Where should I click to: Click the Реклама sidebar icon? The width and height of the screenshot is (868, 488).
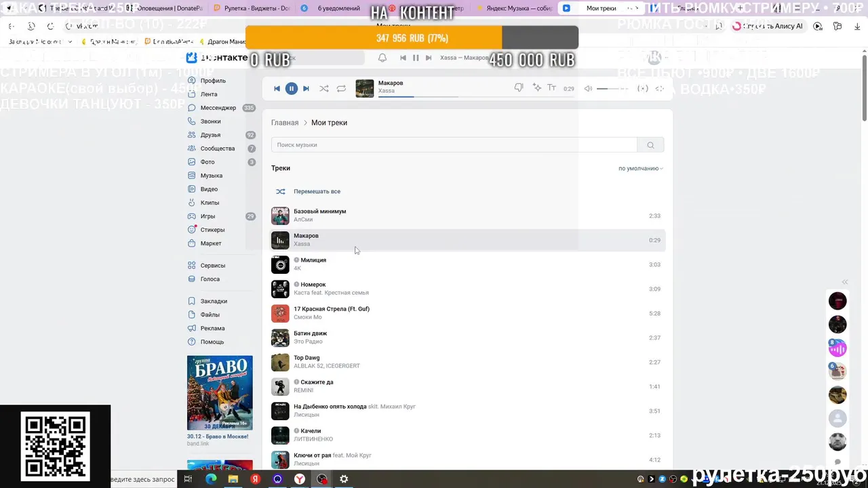click(192, 328)
